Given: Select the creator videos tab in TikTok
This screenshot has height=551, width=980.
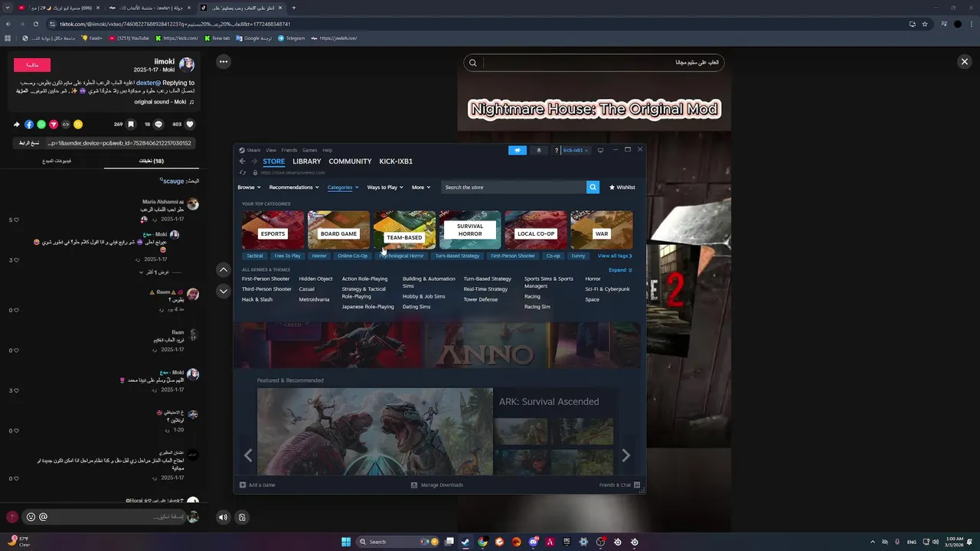Looking at the screenshot, I should point(57,161).
